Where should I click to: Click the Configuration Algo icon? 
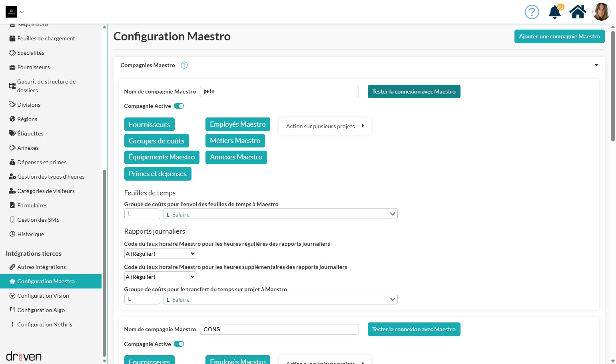tap(12, 310)
